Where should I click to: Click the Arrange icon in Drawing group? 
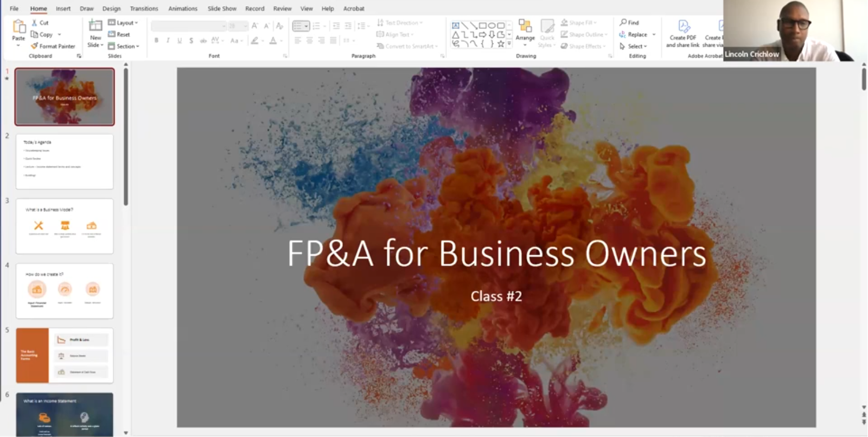click(x=525, y=26)
